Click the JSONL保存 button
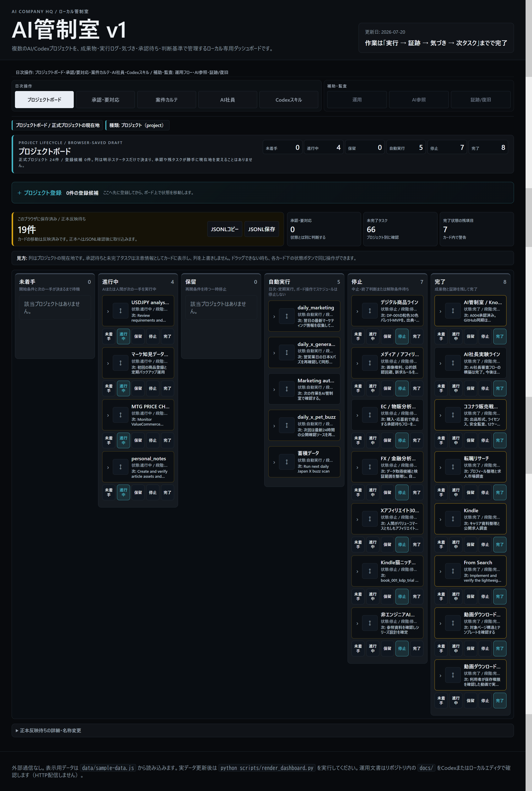The height and width of the screenshot is (791, 532). tap(262, 229)
